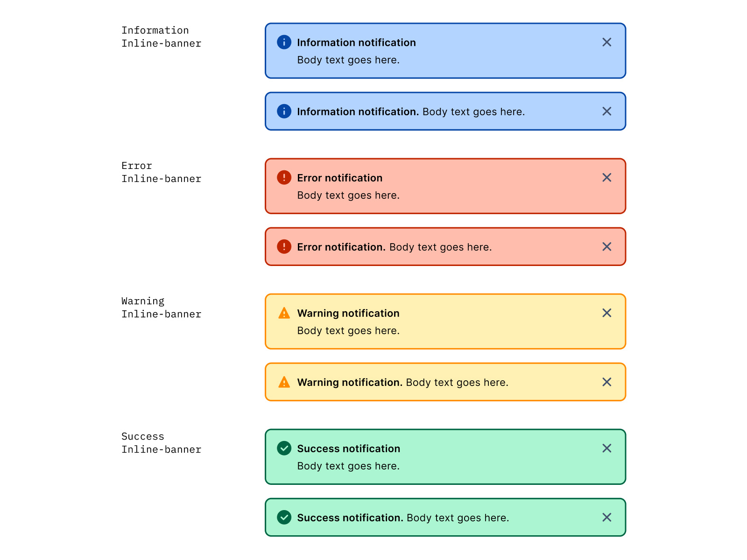Dismiss the two-line Warning notification banner

pyautogui.click(x=606, y=313)
